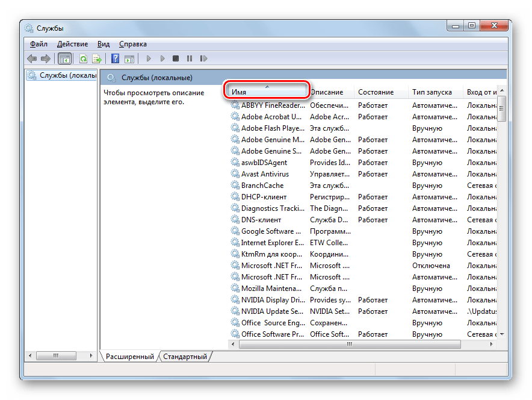Click the services list horizontal scrollbar

tap(349, 345)
